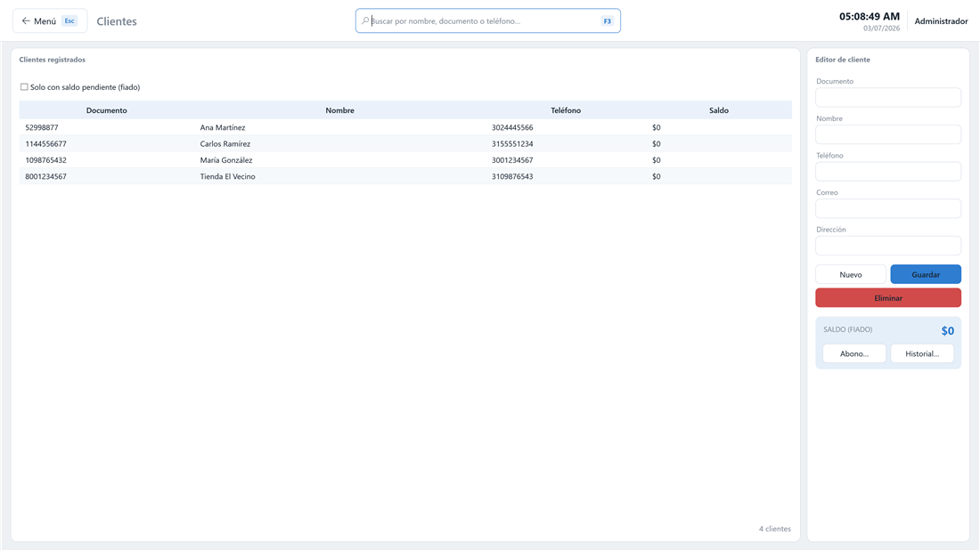The width and height of the screenshot is (980, 551).
Task: Select the Ana Martínez client row
Action: pyautogui.click(x=405, y=127)
